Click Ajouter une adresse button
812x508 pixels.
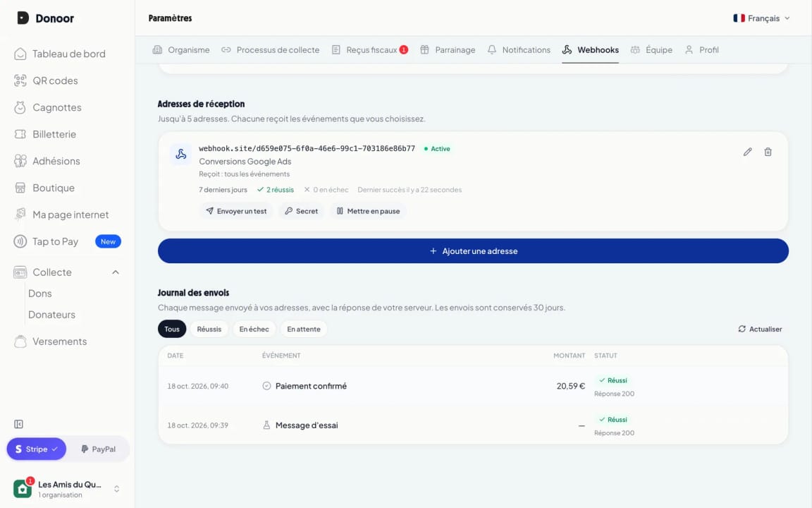(474, 251)
